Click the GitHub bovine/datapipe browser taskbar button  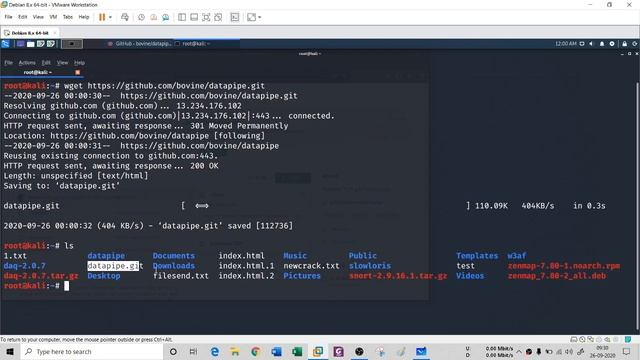pos(140,44)
